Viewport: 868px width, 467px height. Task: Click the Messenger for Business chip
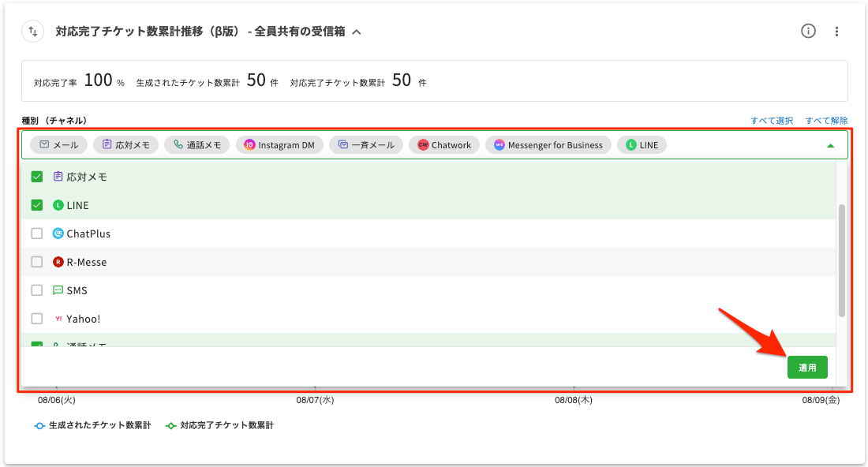pyautogui.click(x=548, y=145)
